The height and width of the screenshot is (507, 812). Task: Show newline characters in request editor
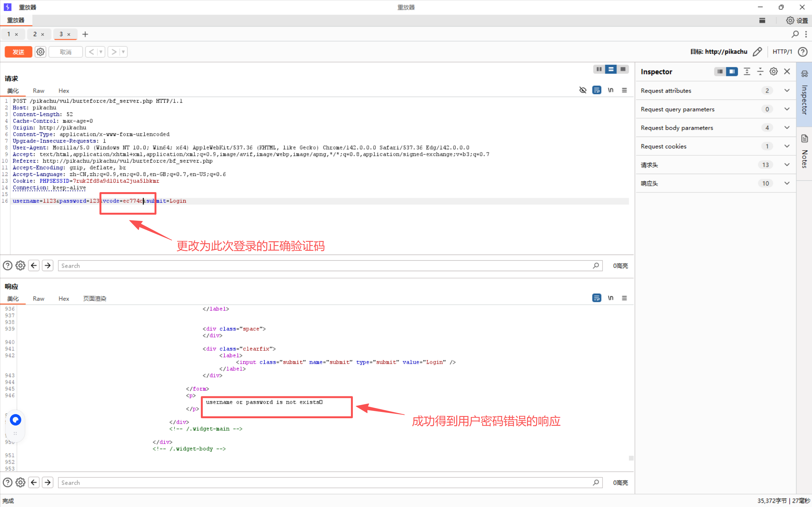(x=610, y=90)
